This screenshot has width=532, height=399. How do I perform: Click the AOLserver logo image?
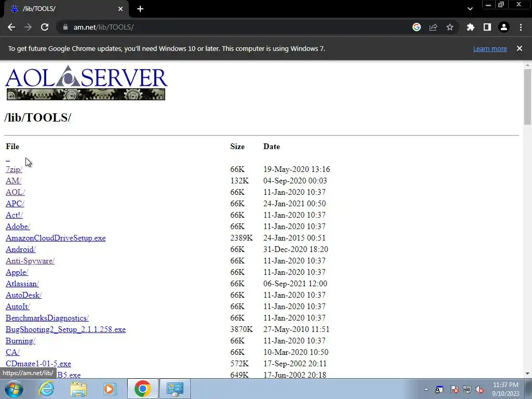(x=86, y=83)
